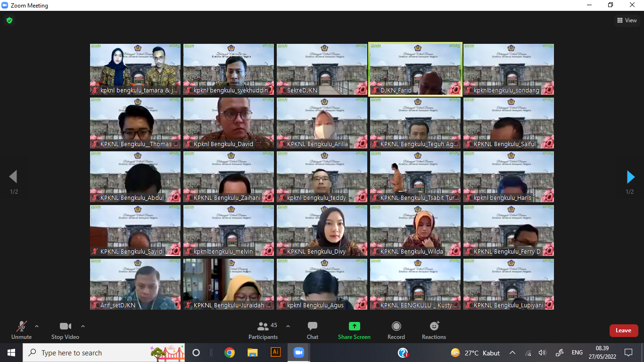Go to previous page of participants
The image size is (644, 362).
tap(13, 177)
